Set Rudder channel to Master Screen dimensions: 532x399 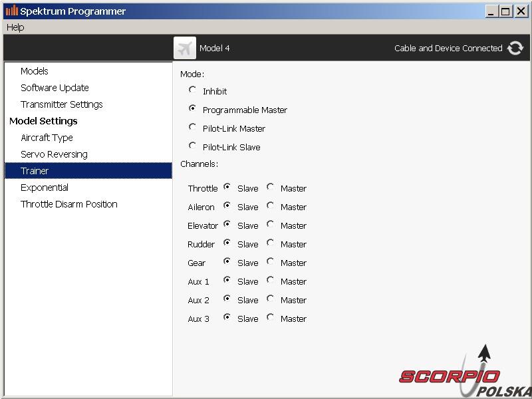pos(270,243)
